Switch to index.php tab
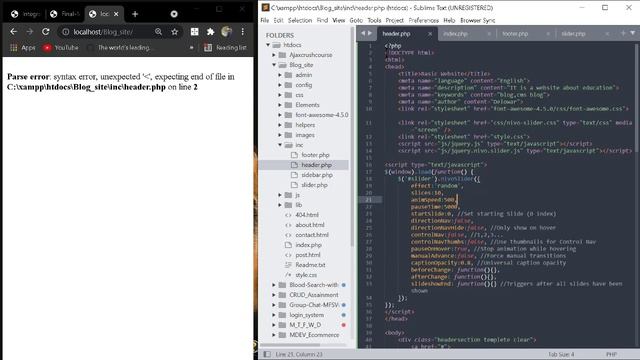This screenshot has width=640, height=360. pyautogui.click(x=456, y=34)
